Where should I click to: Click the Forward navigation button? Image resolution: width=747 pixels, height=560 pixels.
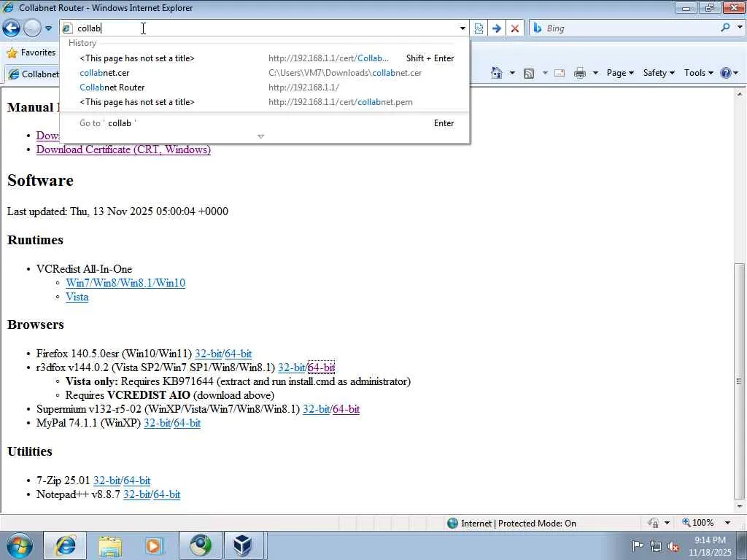point(32,28)
